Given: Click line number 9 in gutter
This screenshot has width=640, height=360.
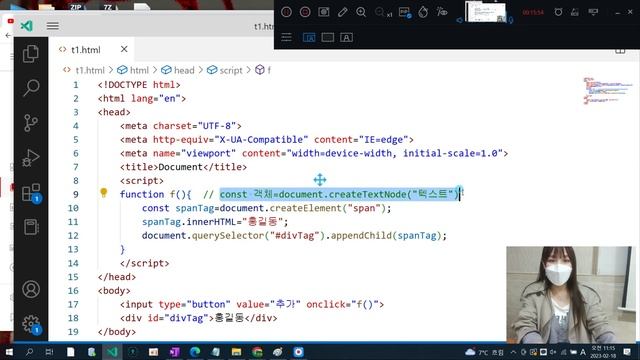Looking at the screenshot, I should (x=76, y=194).
